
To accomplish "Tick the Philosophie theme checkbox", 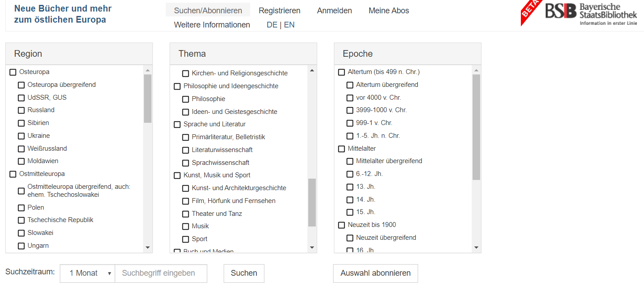I will click(x=186, y=99).
